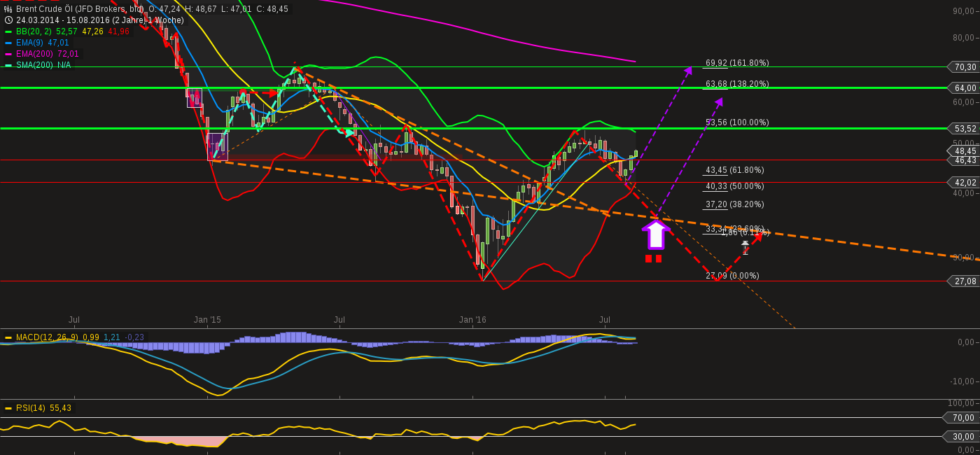Click the Jan '16 time axis label

point(472,320)
